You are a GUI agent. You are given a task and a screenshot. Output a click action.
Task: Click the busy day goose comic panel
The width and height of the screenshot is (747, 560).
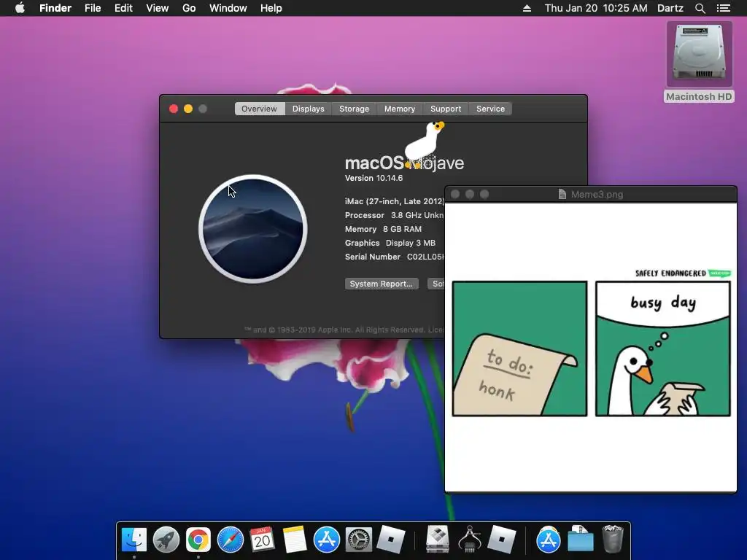pyautogui.click(x=662, y=349)
